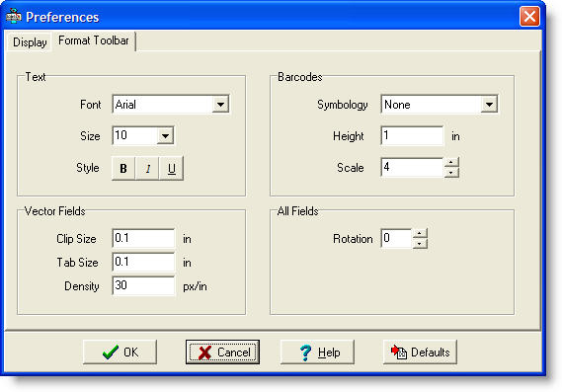The height and width of the screenshot is (392, 562).
Task: Open Help with the question mark button
Action: (x=317, y=353)
